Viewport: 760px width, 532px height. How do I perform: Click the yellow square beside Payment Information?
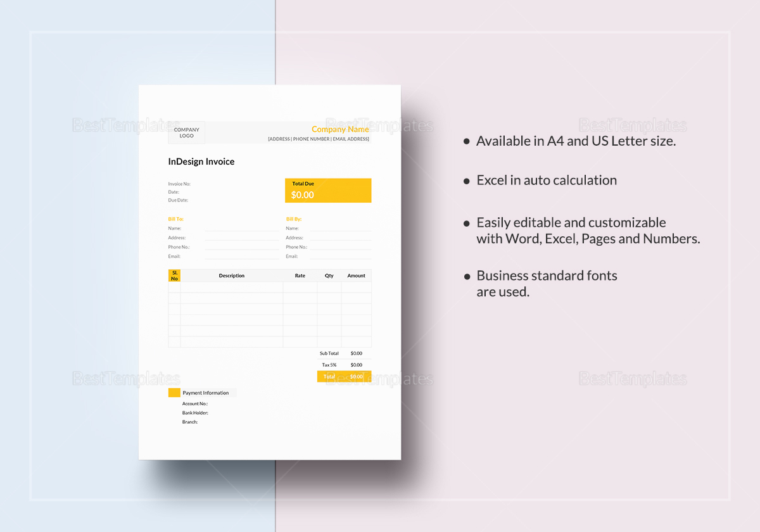pyautogui.click(x=174, y=392)
